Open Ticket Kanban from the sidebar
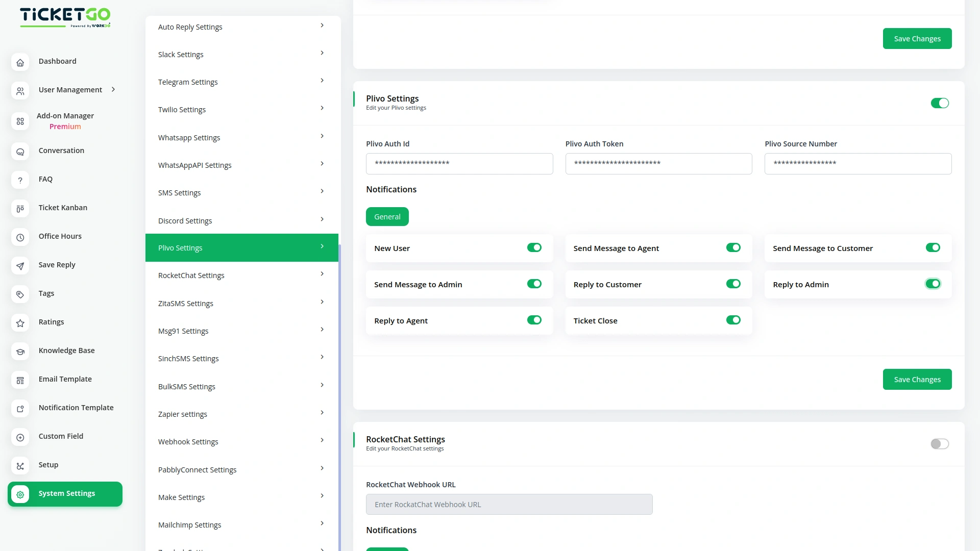 [x=63, y=208]
